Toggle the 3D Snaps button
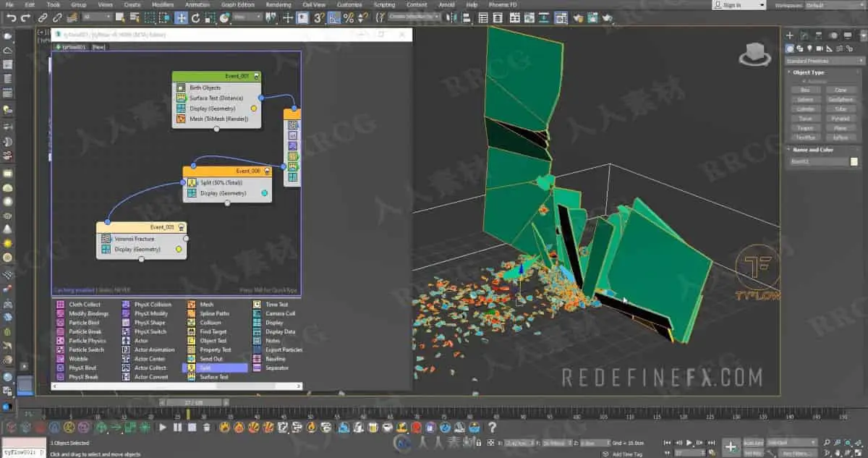Viewport: 868px width, 458px height. [x=319, y=17]
